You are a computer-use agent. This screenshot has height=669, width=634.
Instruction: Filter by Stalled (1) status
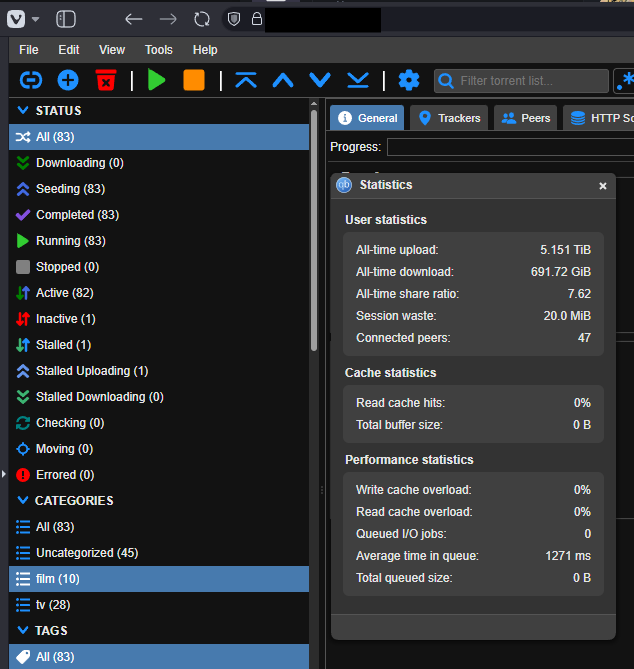point(159,345)
